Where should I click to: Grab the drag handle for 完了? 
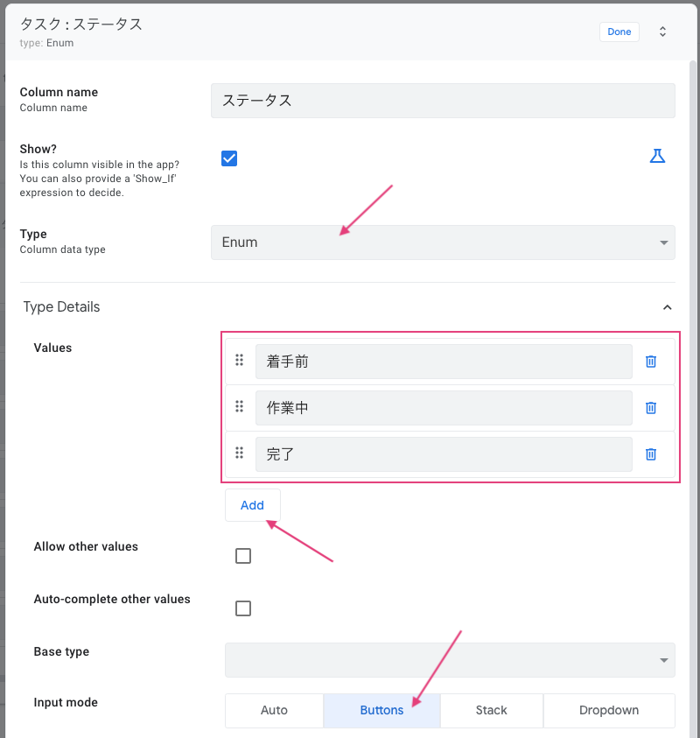[240, 453]
